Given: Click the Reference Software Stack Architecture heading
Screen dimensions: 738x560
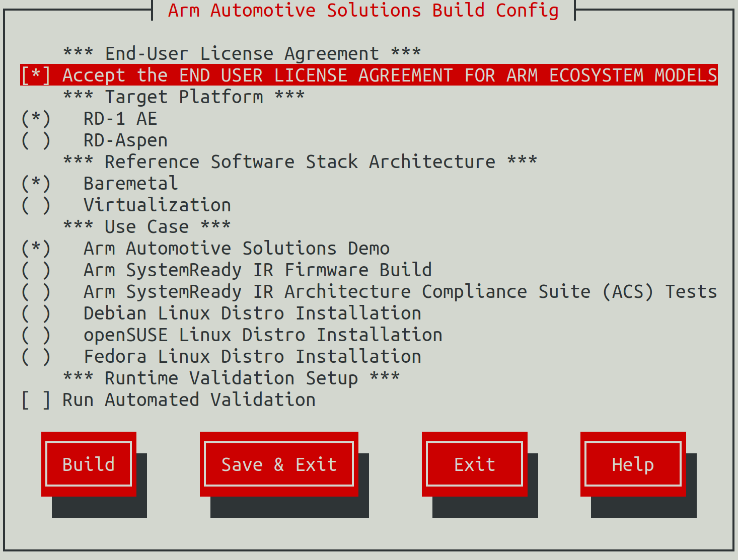Looking at the screenshot, I should pos(300,162).
